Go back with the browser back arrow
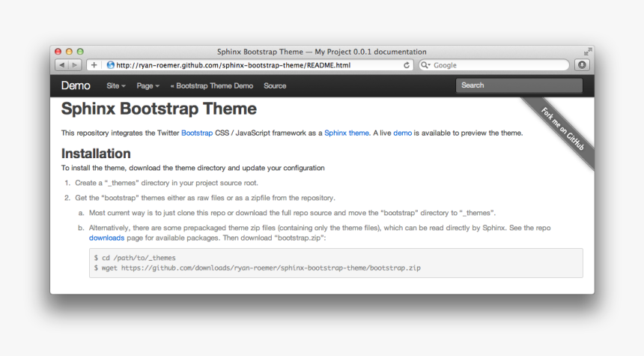This screenshot has width=644, height=356. coord(62,65)
